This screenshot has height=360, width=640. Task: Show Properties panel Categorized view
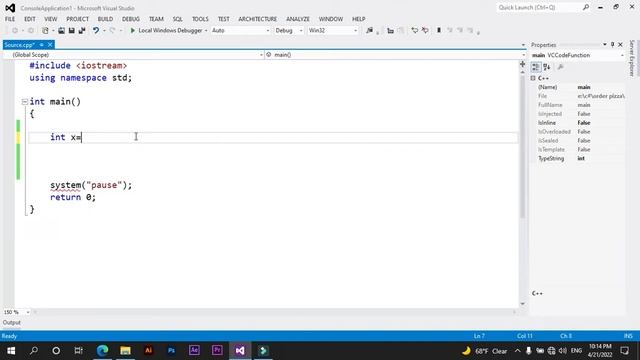536,67
